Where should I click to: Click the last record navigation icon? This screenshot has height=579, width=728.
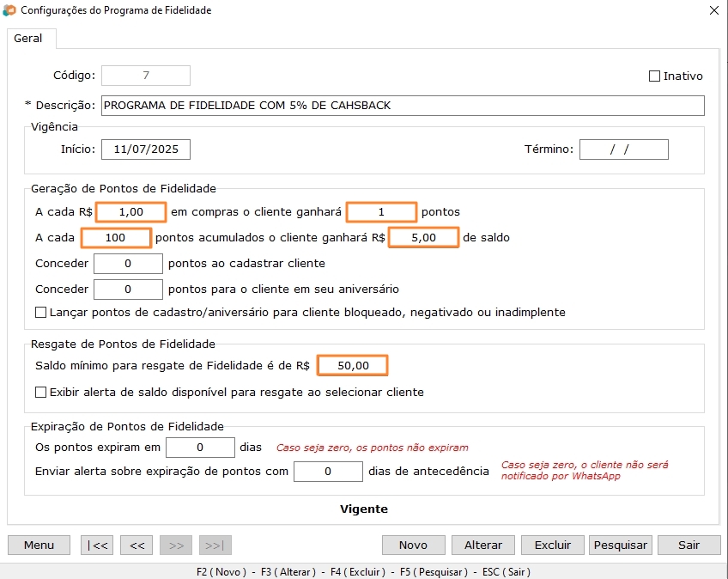tap(215, 545)
